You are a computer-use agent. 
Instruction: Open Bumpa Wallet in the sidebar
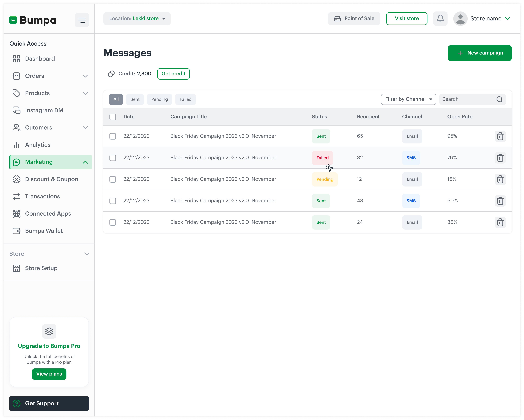(44, 231)
